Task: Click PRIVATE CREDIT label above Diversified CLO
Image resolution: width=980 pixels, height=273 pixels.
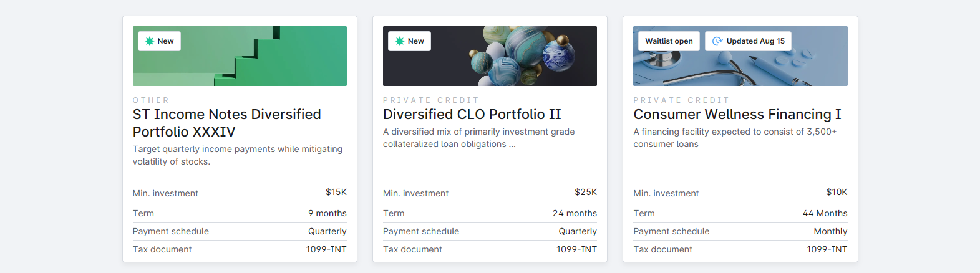Action: [431, 100]
